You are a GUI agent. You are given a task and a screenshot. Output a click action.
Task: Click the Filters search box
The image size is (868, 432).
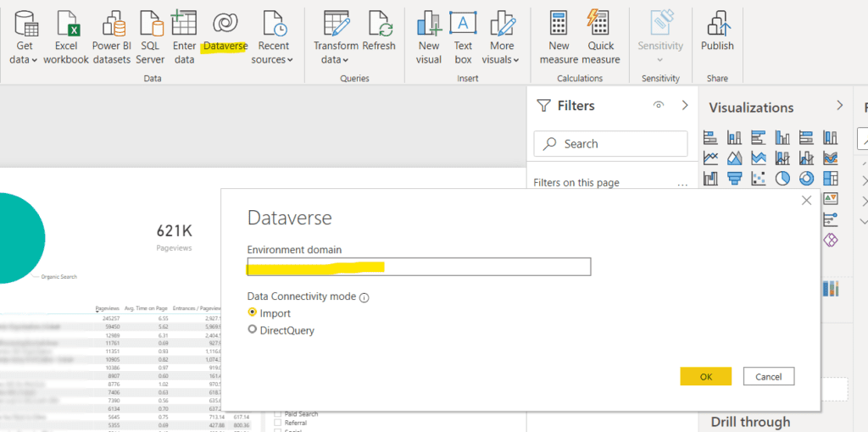[x=610, y=144]
